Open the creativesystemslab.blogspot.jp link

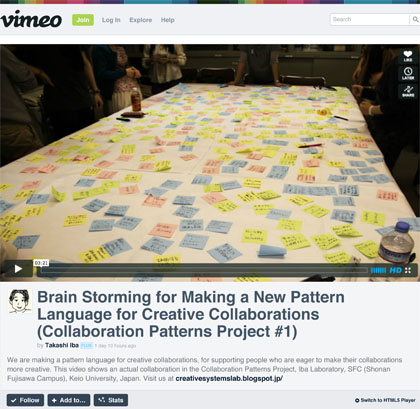pyautogui.click(x=229, y=378)
